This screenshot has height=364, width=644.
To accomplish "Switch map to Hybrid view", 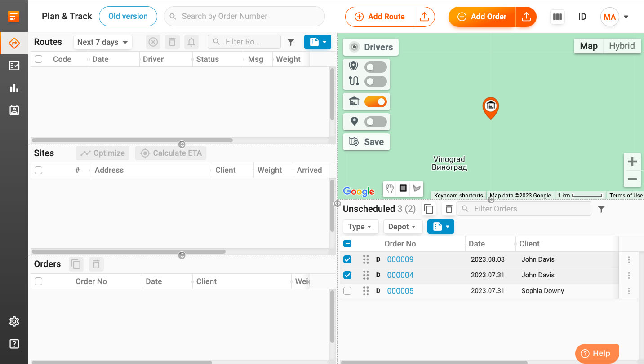I will [622, 46].
